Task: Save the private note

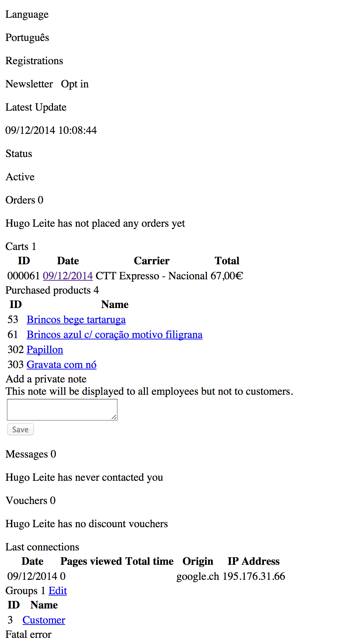Action: pyautogui.click(x=21, y=430)
